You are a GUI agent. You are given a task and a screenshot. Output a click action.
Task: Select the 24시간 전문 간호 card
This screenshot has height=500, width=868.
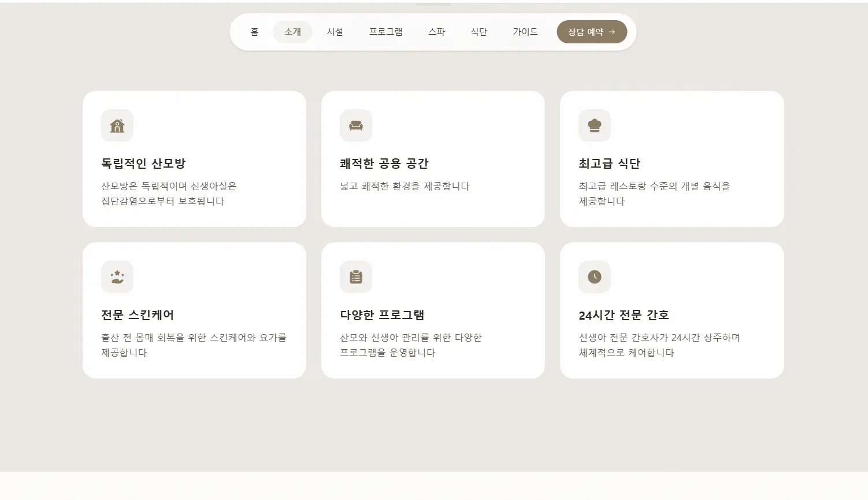(672, 310)
